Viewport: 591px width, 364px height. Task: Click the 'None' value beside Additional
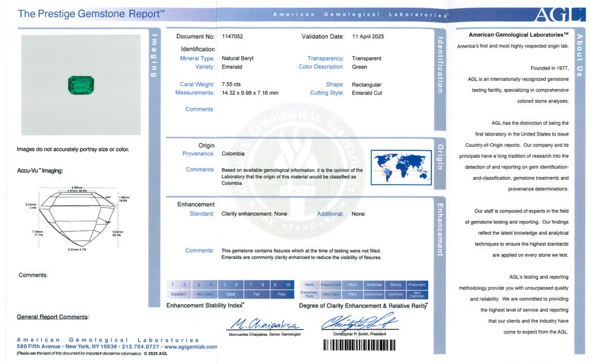tap(358, 214)
